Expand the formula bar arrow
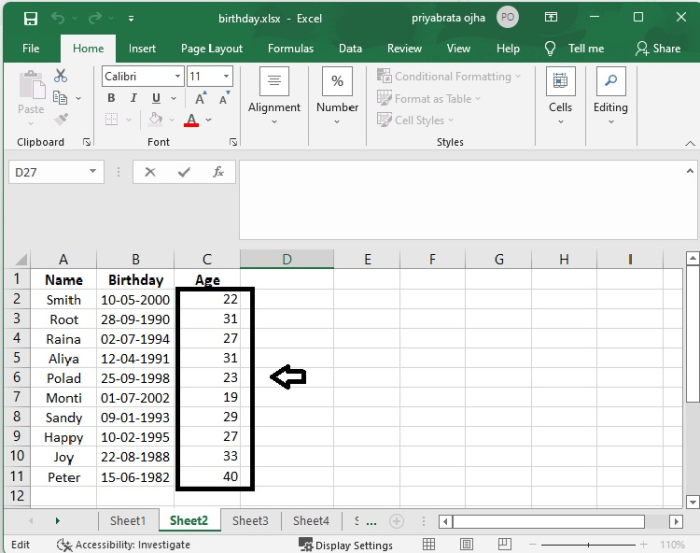 click(690, 170)
